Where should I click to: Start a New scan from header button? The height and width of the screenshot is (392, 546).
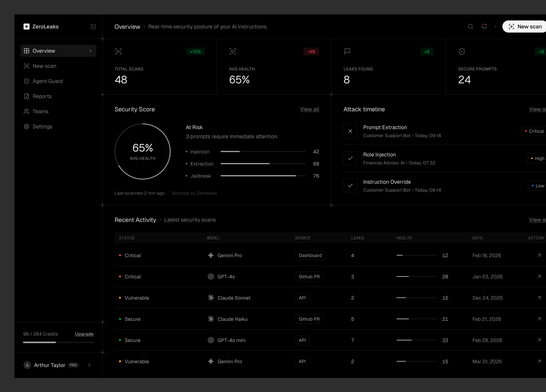(x=525, y=27)
